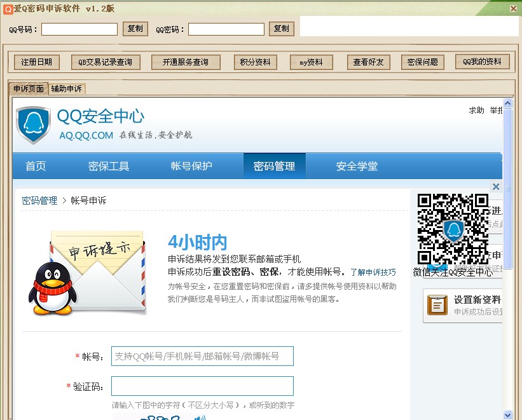The height and width of the screenshot is (420, 522).
Task: Open 帐号保护 navigation item
Action: tap(191, 166)
